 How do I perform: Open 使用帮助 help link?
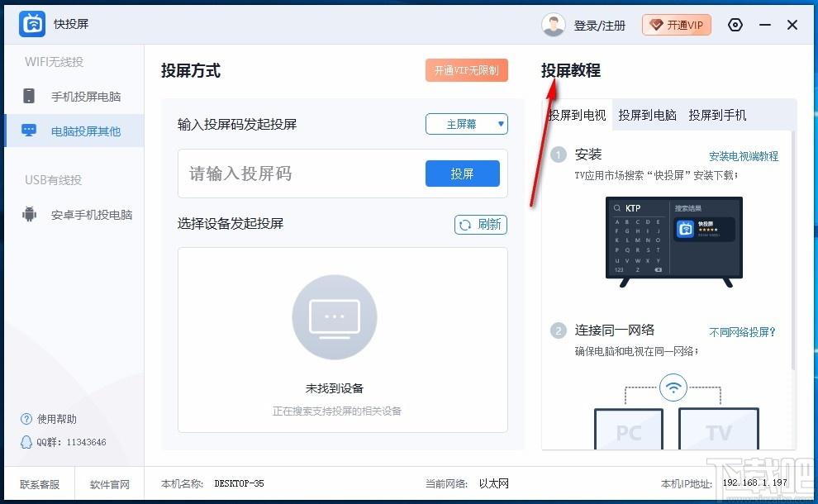point(56,419)
